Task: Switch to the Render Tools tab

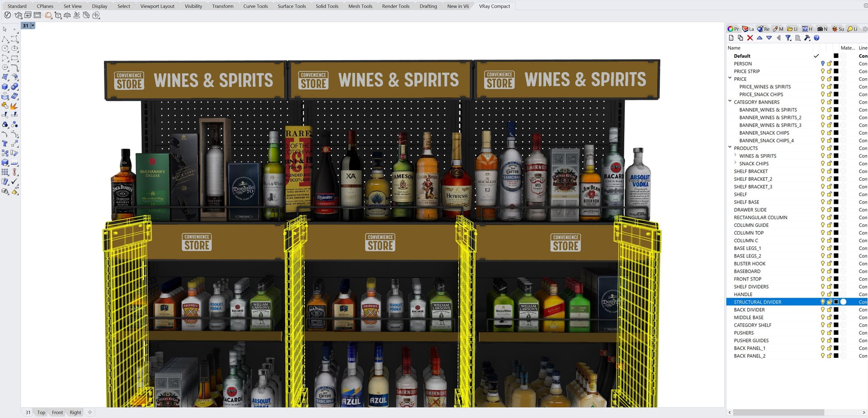Action: (x=396, y=6)
